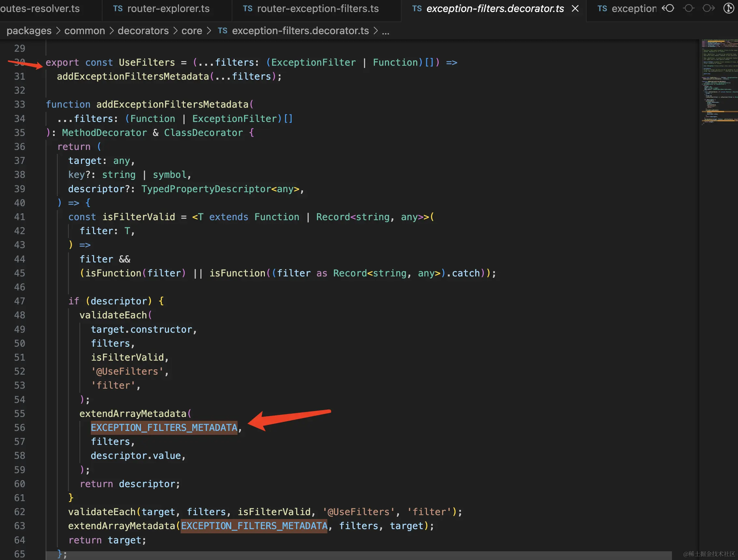Open the breadcrumb ellipsis symbol segment

(x=386, y=31)
